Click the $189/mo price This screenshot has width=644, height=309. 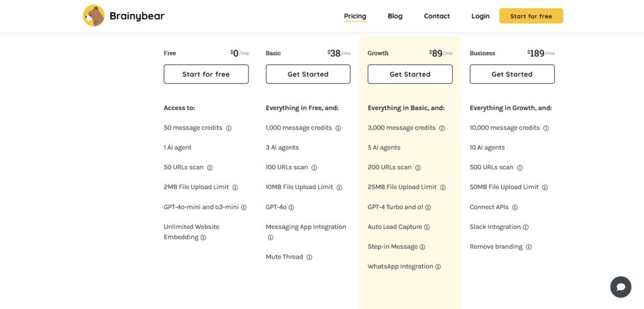(541, 53)
